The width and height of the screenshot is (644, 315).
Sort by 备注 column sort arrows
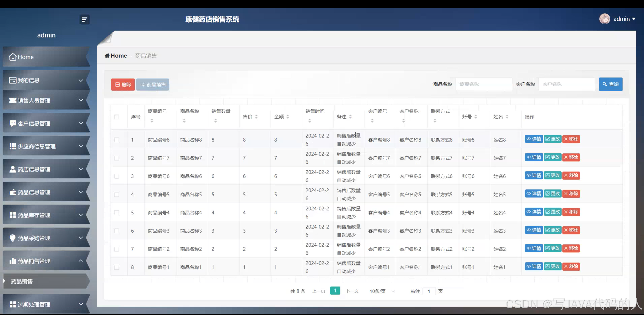(350, 117)
